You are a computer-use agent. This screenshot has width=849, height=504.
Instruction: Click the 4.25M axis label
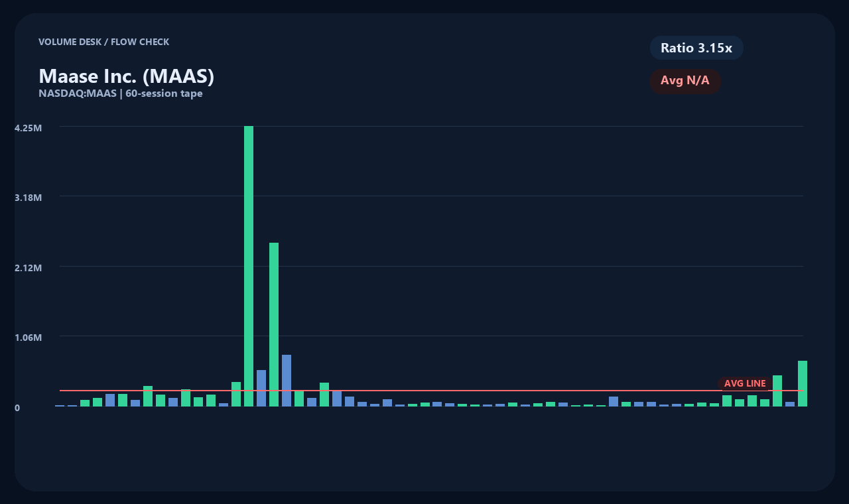click(29, 127)
